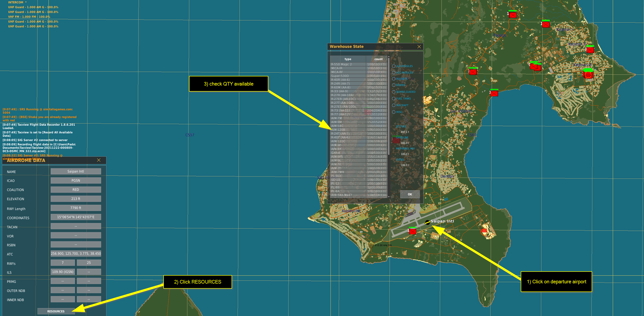
Task: Click the warehouse list scroll-down arrow
Action: [388, 197]
